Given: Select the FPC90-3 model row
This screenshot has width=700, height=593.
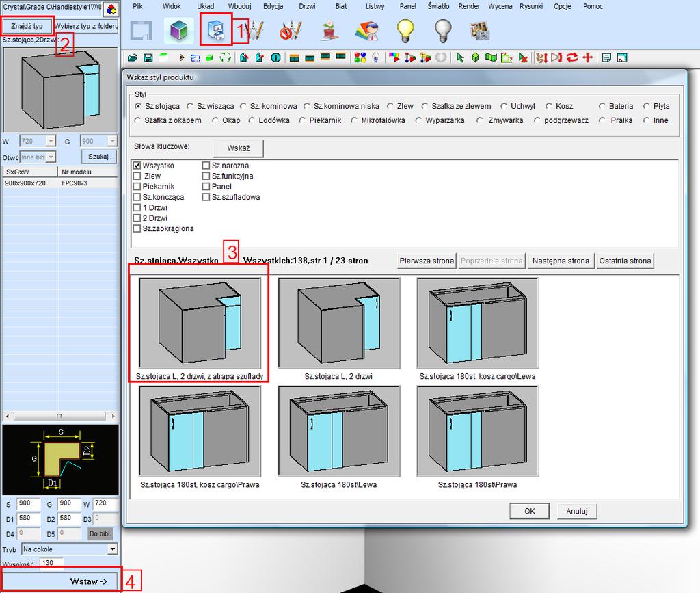Looking at the screenshot, I should click(x=60, y=183).
